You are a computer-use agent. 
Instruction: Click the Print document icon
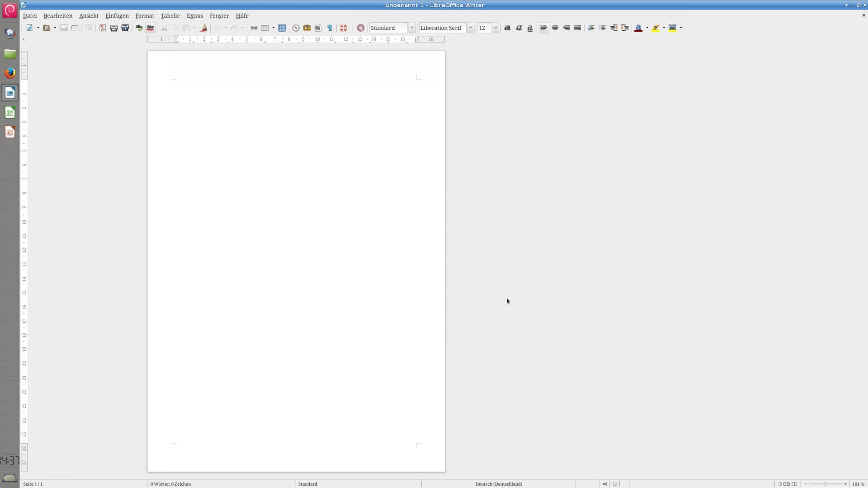click(114, 28)
